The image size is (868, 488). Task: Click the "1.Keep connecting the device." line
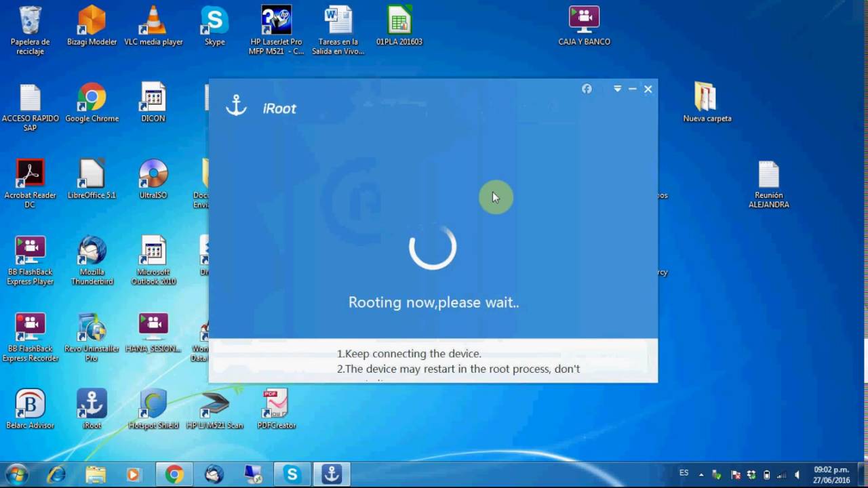tap(409, 353)
